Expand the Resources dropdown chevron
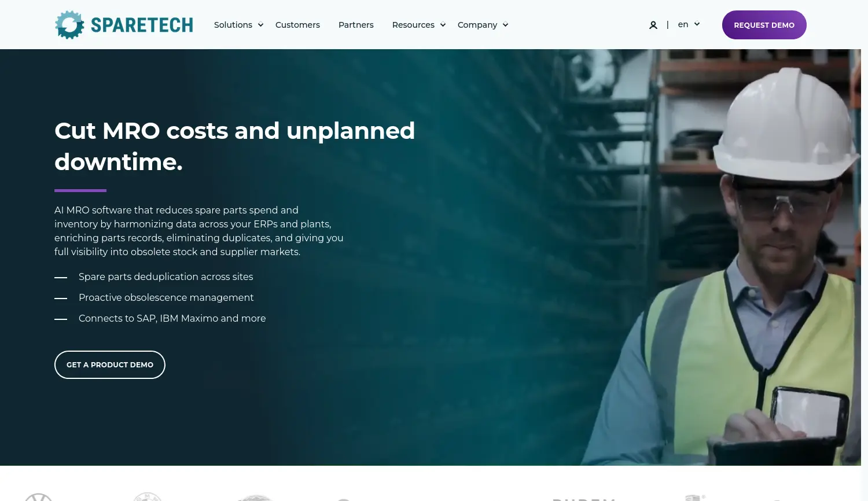868x501 pixels. click(x=443, y=25)
